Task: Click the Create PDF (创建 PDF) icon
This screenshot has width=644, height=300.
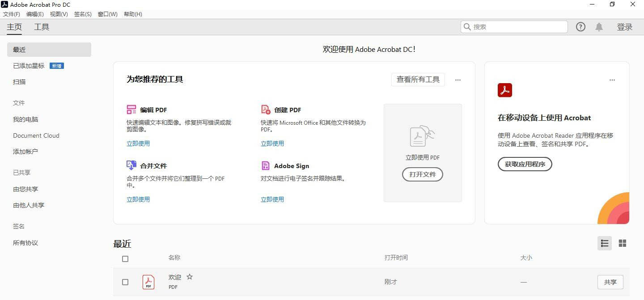Action: [x=266, y=110]
